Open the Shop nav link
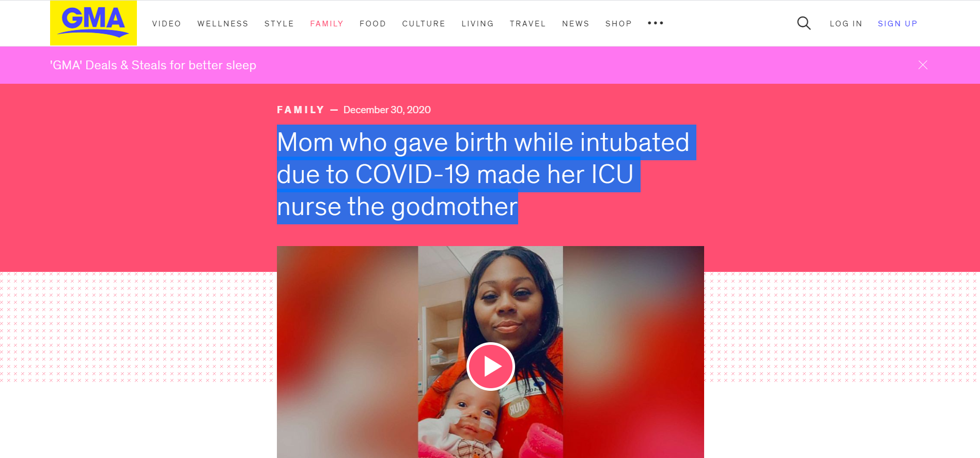 [618, 24]
